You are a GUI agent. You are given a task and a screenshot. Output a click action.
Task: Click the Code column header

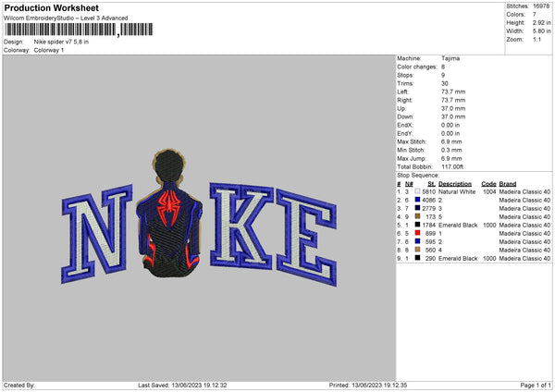point(488,184)
